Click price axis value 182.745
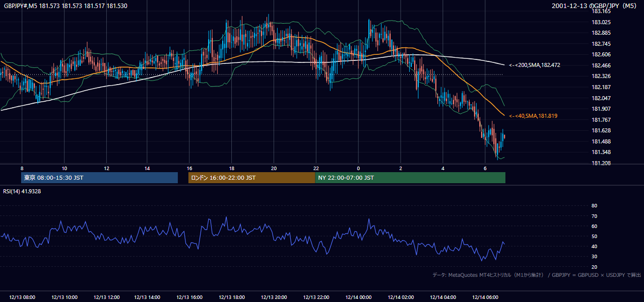 coord(601,44)
